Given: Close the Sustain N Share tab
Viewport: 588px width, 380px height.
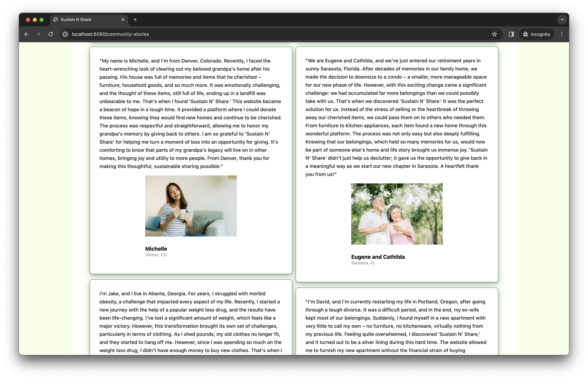Looking at the screenshot, I should pos(123,20).
